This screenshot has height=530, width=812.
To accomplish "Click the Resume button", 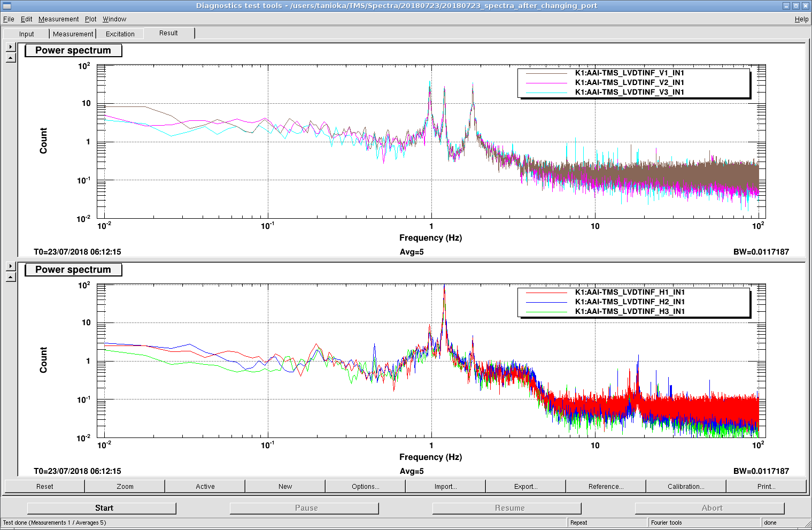I will point(507,508).
